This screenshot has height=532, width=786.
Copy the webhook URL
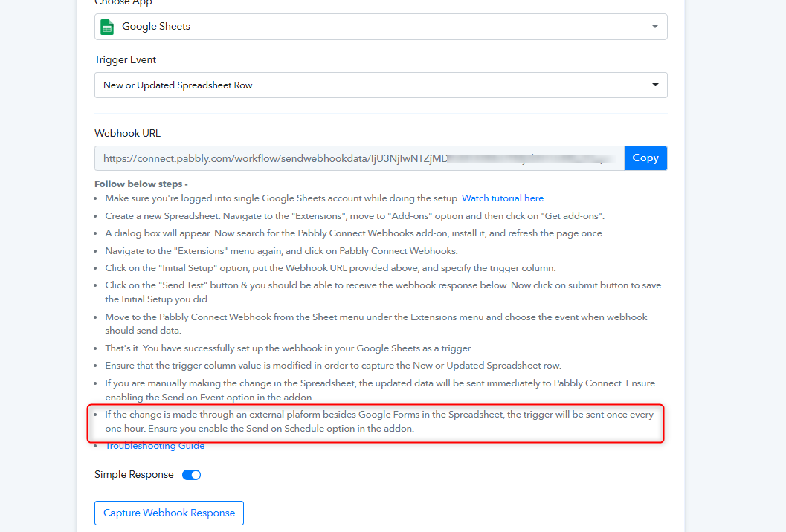645,158
